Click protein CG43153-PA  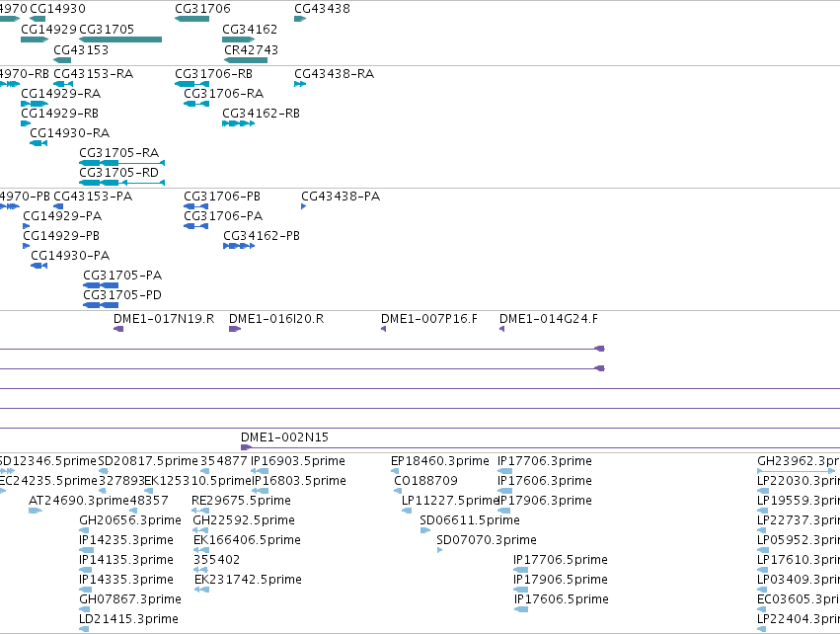coord(93,197)
